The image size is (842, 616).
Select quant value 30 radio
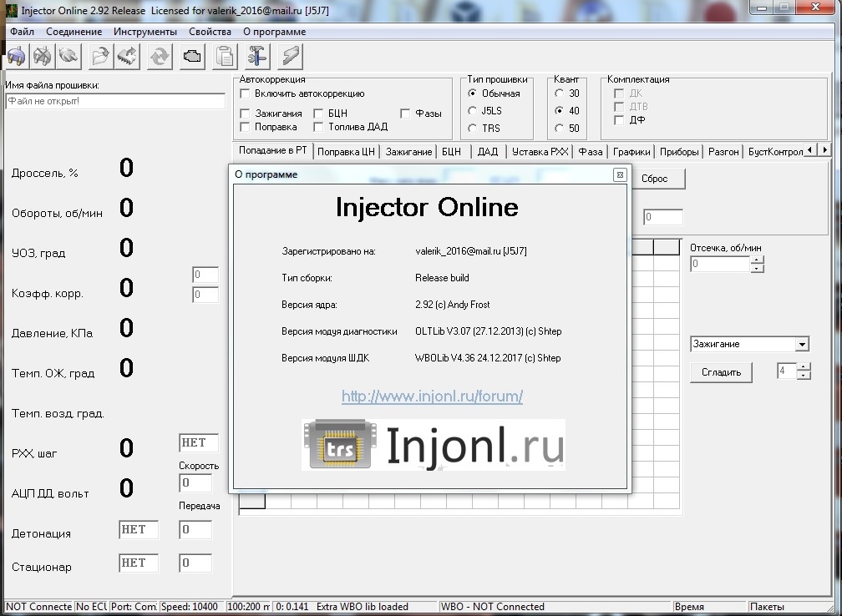coord(559,93)
